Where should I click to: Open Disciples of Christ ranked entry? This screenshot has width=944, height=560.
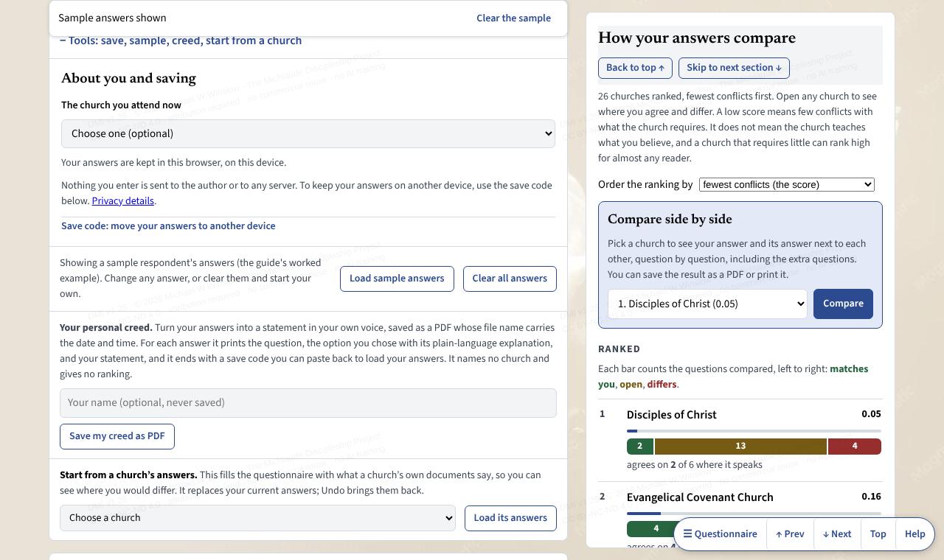pos(671,415)
